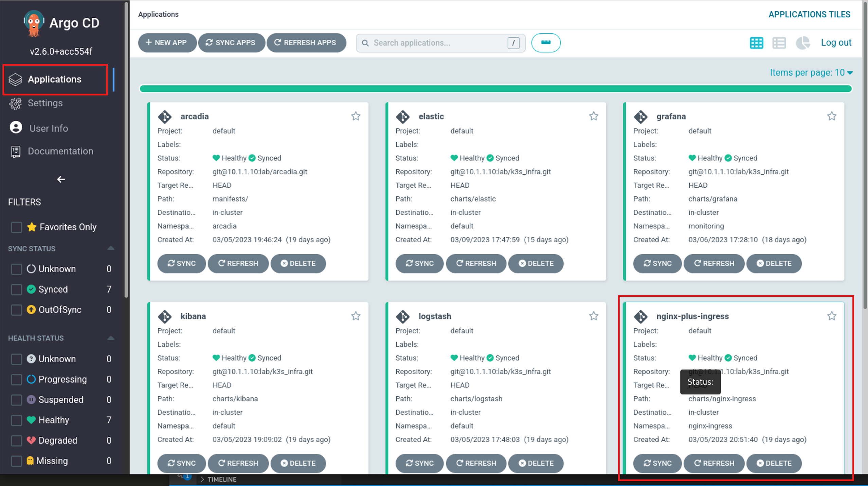Switch to tiles grid view icon
The width and height of the screenshot is (868, 486).
(756, 43)
